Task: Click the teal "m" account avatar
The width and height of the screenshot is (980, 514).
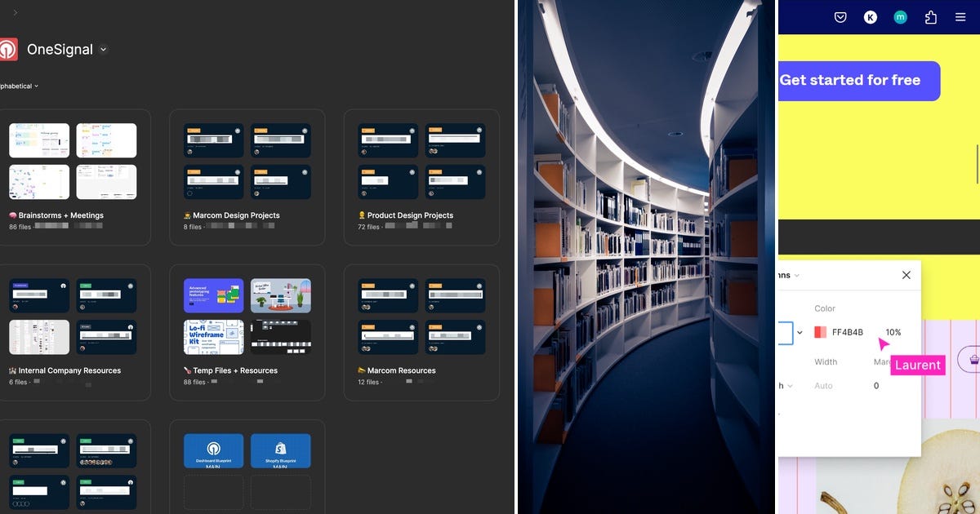Action: pyautogui.click(x=900, y=16)
